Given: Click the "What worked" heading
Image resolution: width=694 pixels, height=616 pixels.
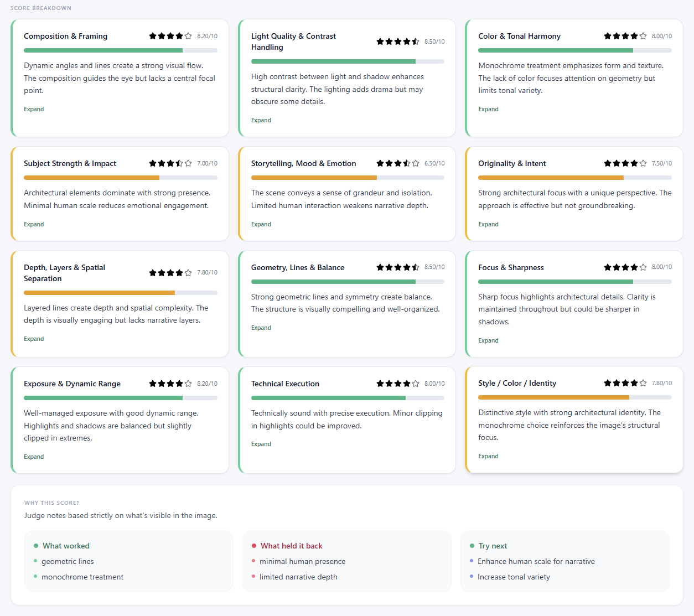Looking at the screenshot, I should pos(66,546).
